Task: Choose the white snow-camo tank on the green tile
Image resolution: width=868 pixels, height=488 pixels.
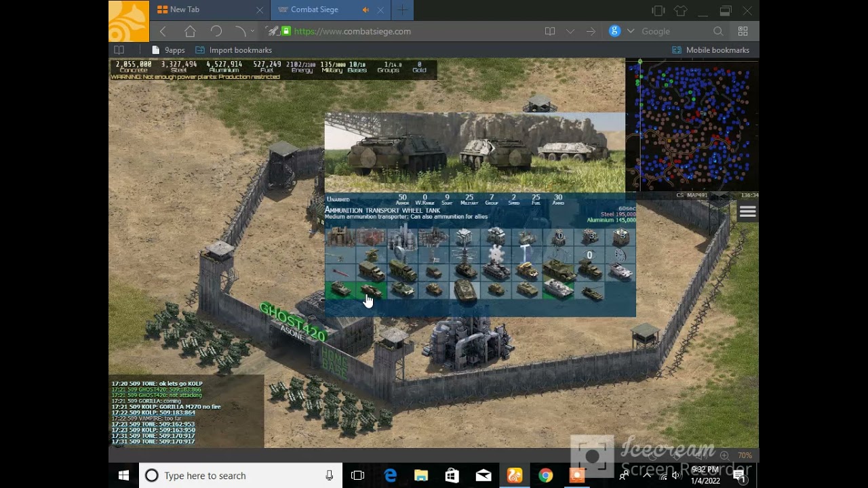Action: (x=558, y=290)
